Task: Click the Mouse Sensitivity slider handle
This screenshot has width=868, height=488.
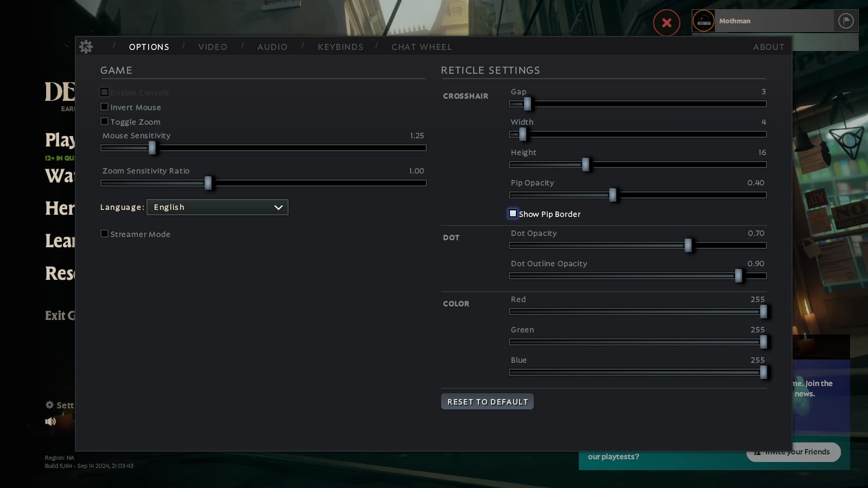Action: pyautogui.click(x=152, y=147)
